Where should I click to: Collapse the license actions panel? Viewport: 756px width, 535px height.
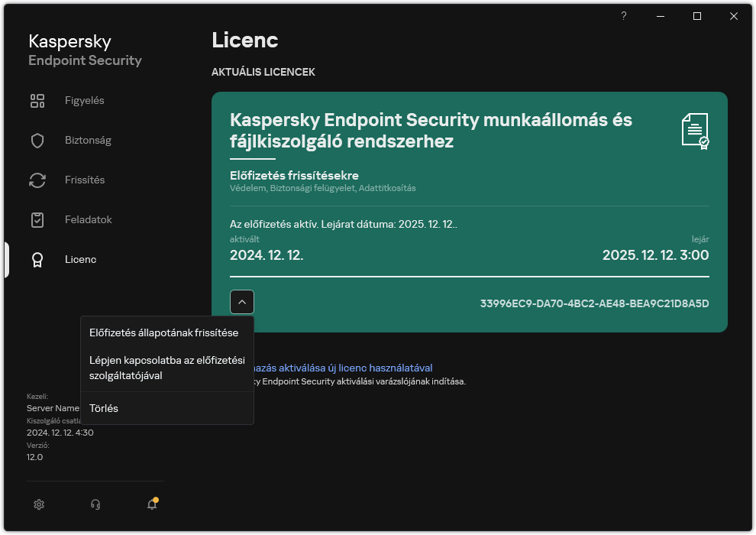[242, 301]
